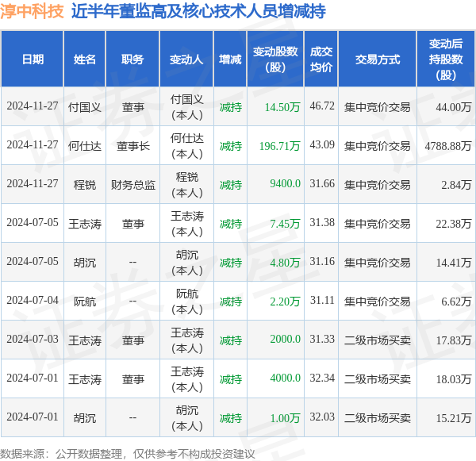
Task: Click the 196.71万 share change value
Action: [279, 146]
